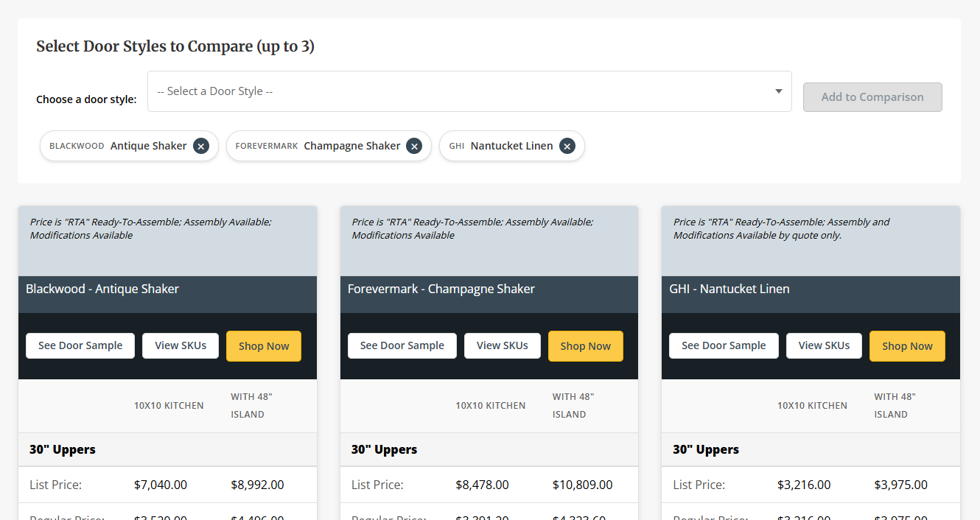Click the GHI - Nantucket Linen card title
This screenshot has height=520, width=980.
pos(729,289)
